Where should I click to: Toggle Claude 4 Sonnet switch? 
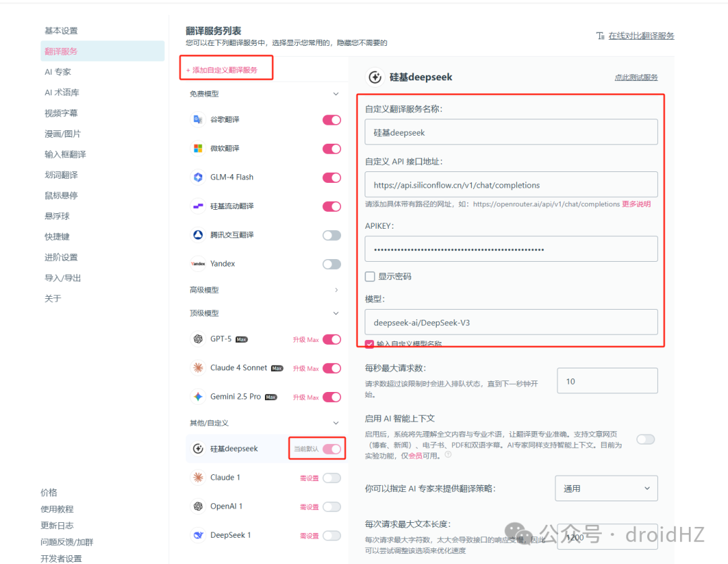click(x=332, y=368)
